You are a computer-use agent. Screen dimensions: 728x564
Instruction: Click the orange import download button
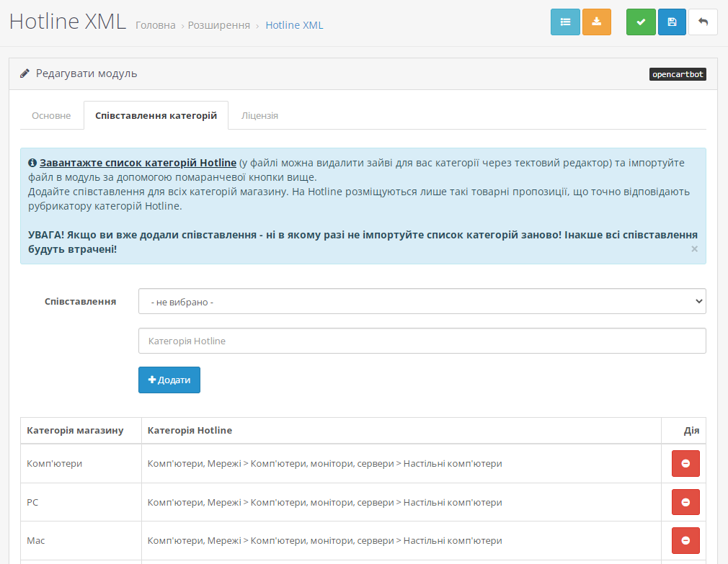(597, 22)
